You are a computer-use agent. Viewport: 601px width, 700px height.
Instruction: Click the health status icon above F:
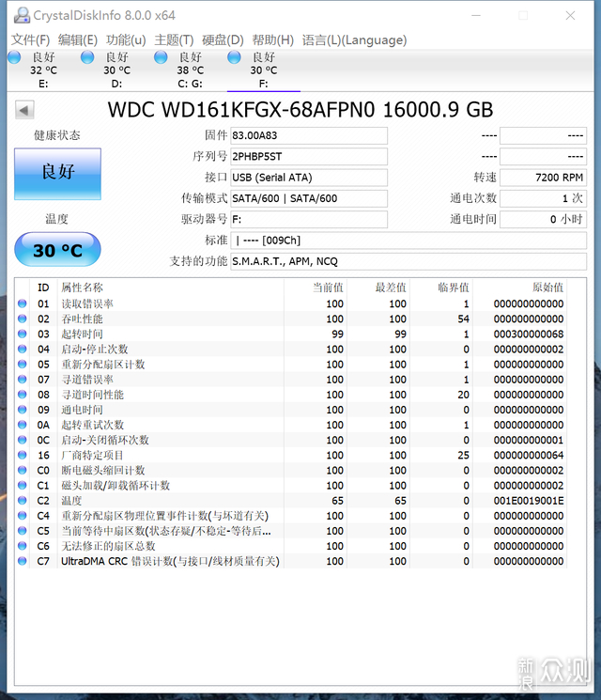click(234, 57)
